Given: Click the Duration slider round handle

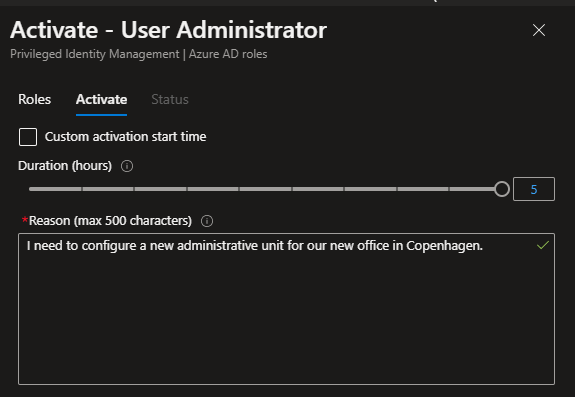Looking at the screenshot, I should (502, 189).
